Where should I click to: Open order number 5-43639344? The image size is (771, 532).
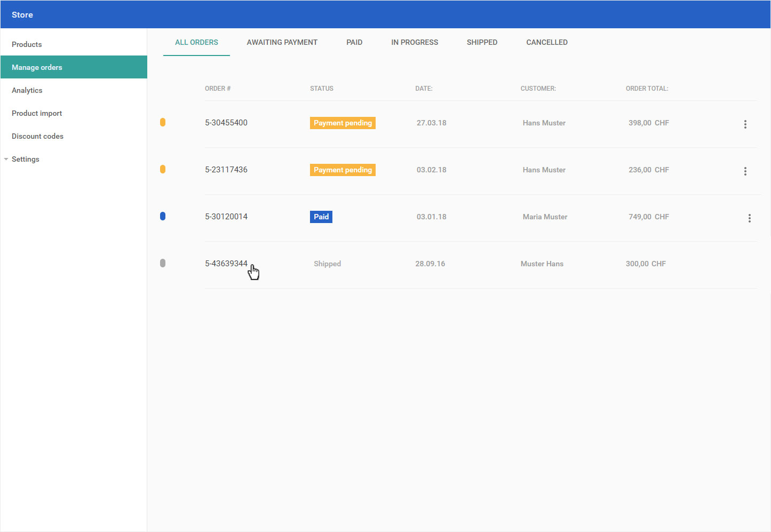(226, 264)
